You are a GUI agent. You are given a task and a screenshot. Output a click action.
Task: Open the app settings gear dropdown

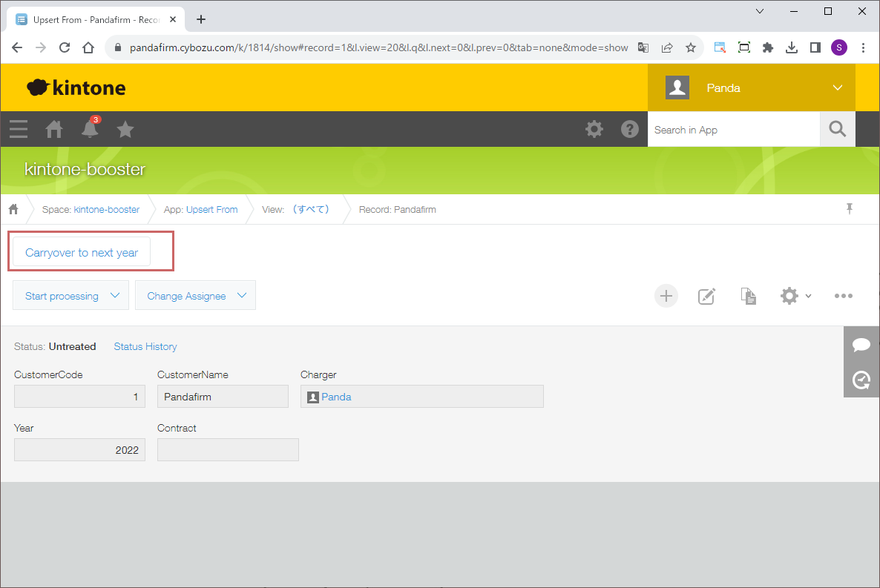point(795,296)
